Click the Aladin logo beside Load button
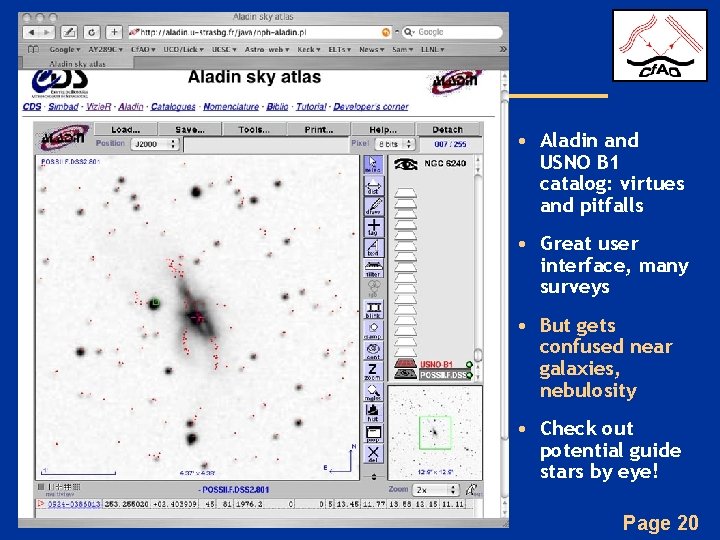Viewport: 720px width, 540px height. [64, 137]
